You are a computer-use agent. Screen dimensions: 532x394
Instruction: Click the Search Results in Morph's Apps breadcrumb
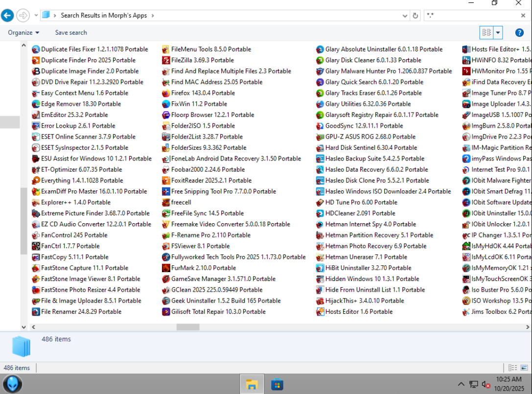104,15
